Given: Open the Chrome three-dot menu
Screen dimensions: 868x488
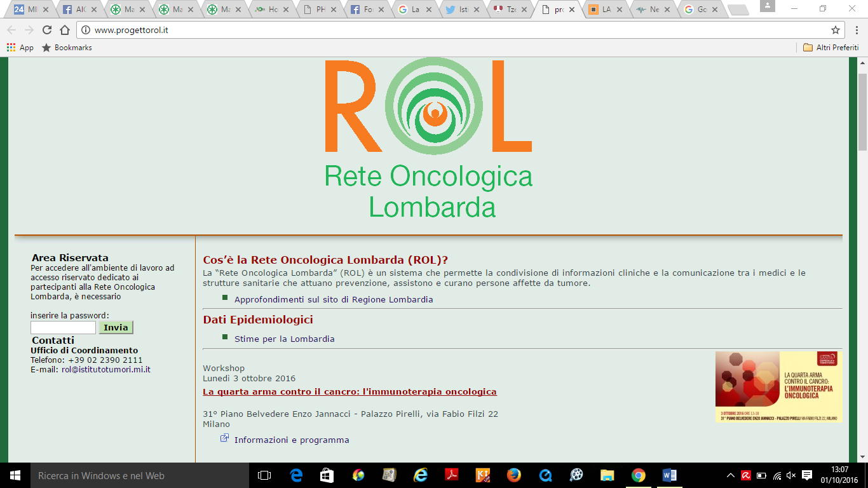Looking at the screenshot, I should pos(856,30).
